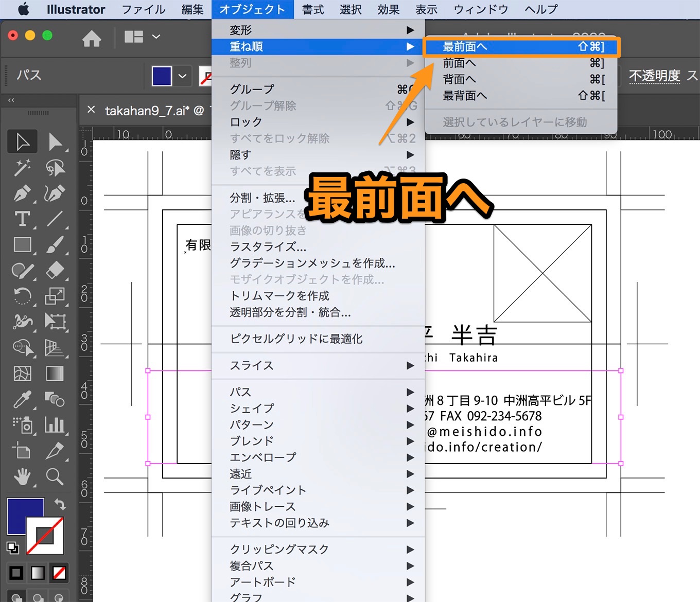Screen dimensions: 700x602
Task: Select the Shaper tool
Action: pyautogui.click(x=22, y=270)
